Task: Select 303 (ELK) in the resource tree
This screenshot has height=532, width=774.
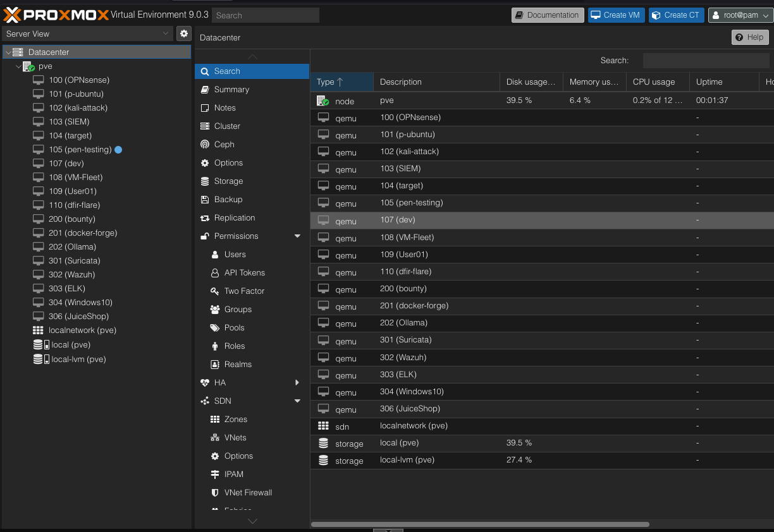Action: [66, 289]
